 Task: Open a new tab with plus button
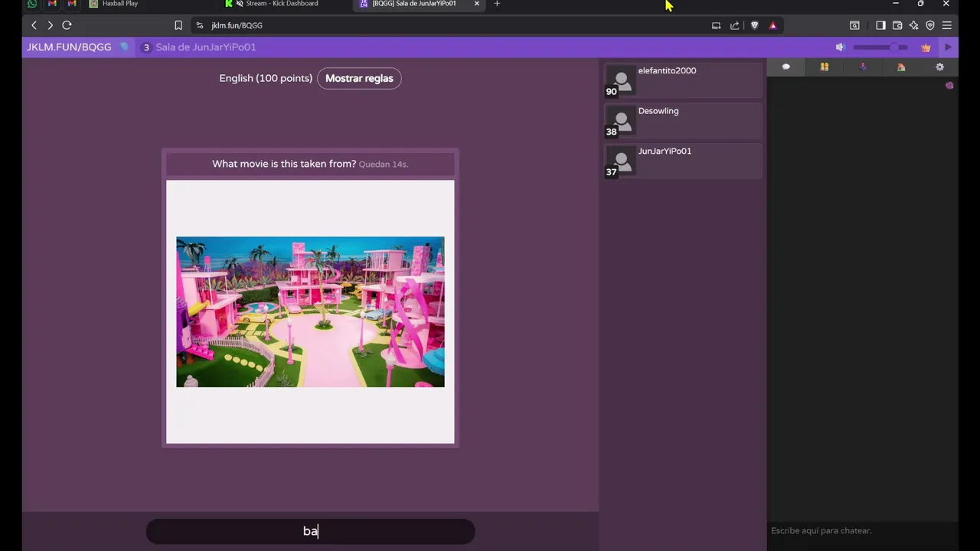(x=497, y=4)
